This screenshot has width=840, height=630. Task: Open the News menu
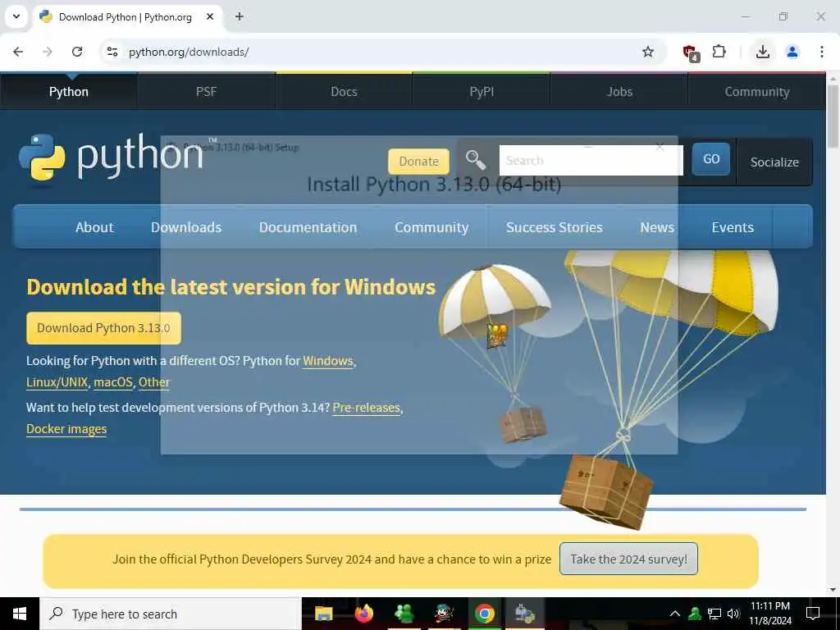657,227
